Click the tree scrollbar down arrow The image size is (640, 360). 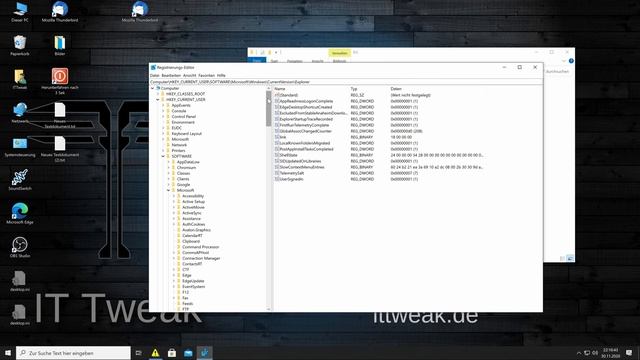coord(269,309)
